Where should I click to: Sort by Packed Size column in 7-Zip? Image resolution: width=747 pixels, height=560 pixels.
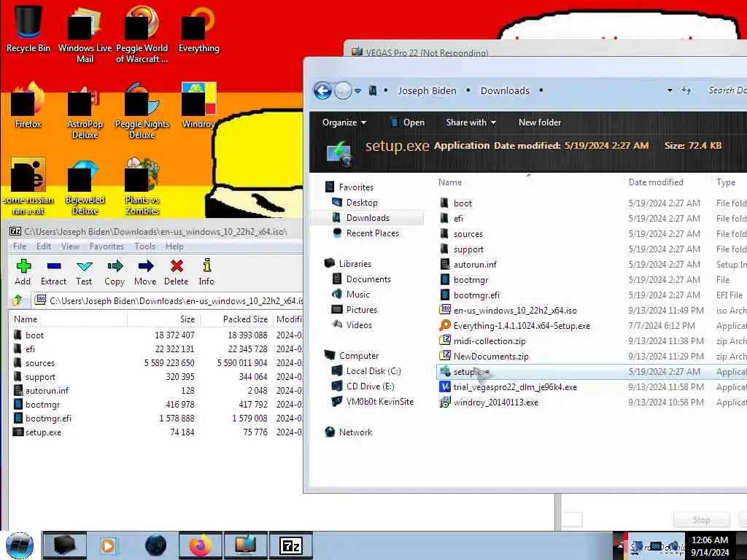[237, 319]
